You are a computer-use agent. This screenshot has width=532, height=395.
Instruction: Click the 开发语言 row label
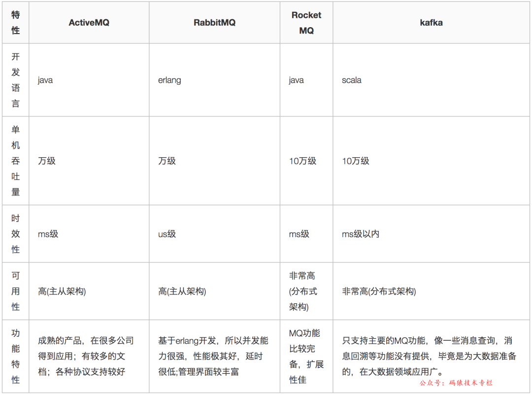[x=16, y=80]
